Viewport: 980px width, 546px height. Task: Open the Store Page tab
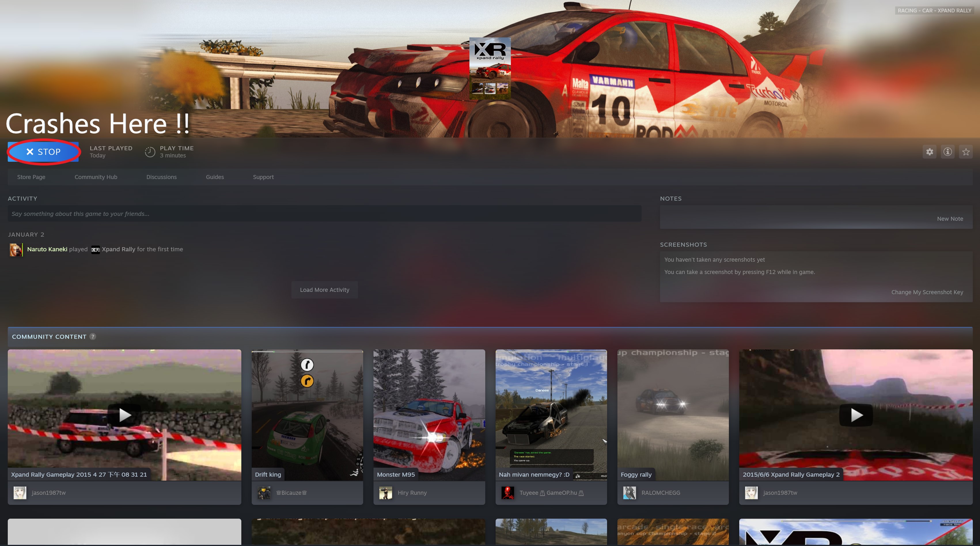31,177
